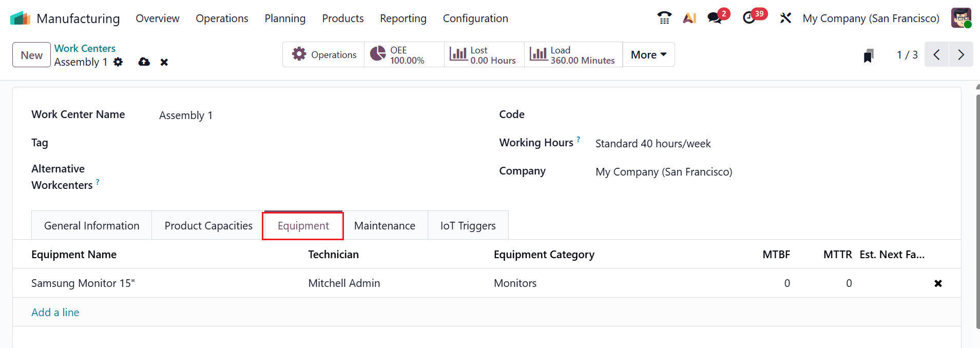Sort by Est. Next Failure column header
The width and height of the screenshot is (980, 348).
892,255
